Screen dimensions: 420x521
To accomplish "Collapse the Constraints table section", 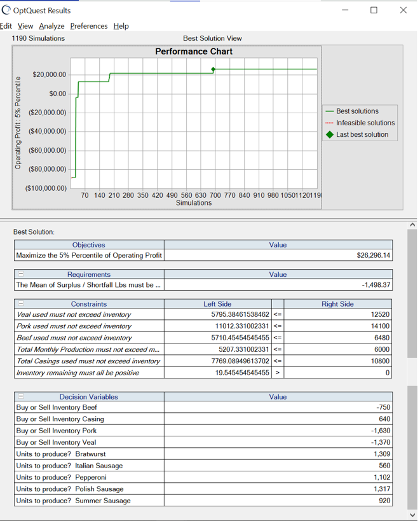I will (21, 303).
